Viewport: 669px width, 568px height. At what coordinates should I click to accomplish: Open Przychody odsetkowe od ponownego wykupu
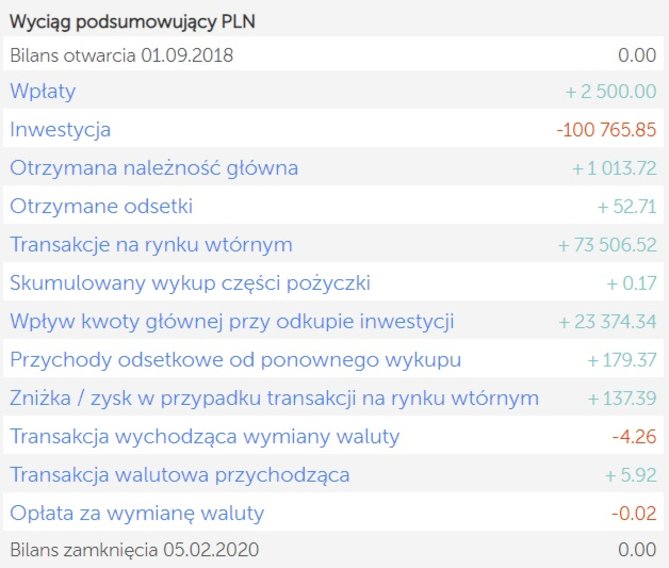tap(236, 360)
